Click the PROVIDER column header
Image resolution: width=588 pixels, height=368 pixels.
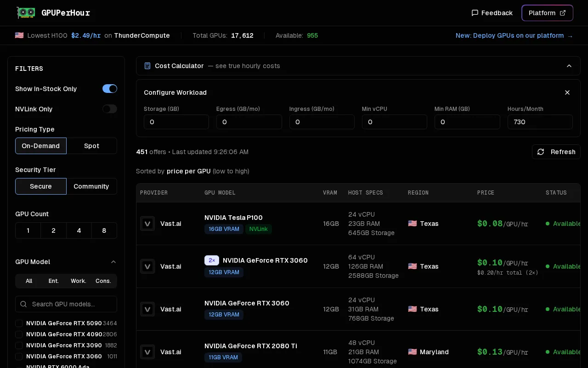point(154,193)
